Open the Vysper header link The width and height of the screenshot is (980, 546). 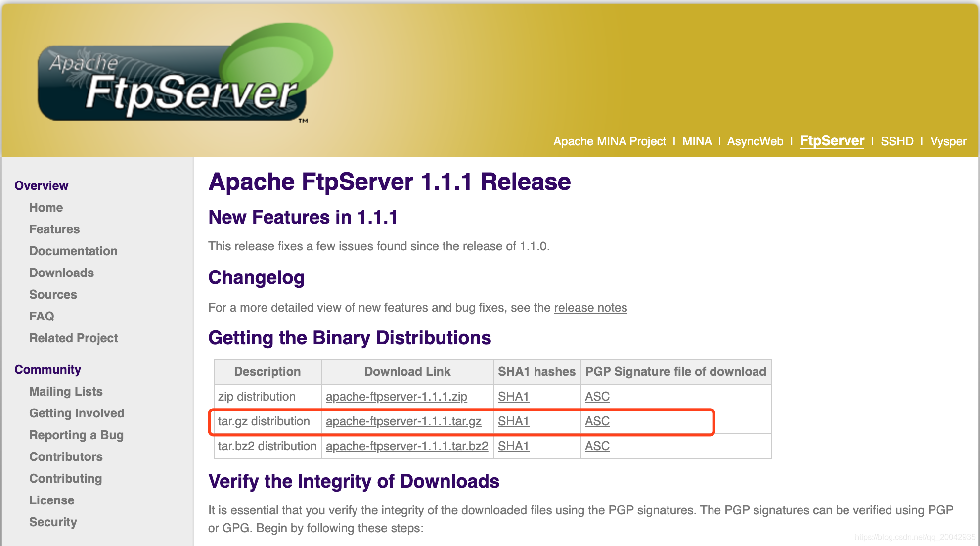(x=948, y=141)
